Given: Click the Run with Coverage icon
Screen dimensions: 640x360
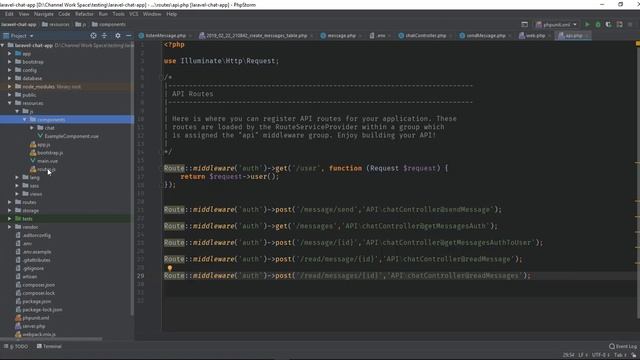Looking at the screenshot, I should pos(609,24).
